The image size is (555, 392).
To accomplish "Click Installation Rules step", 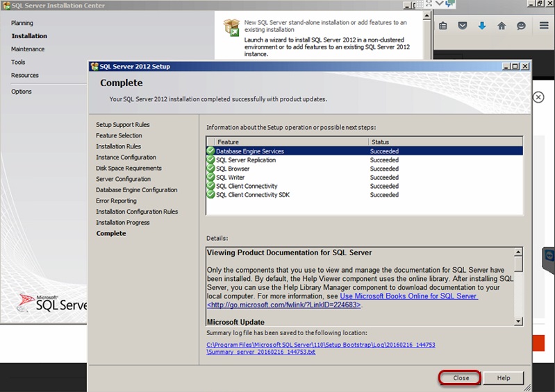I will (x=118, y=146).
